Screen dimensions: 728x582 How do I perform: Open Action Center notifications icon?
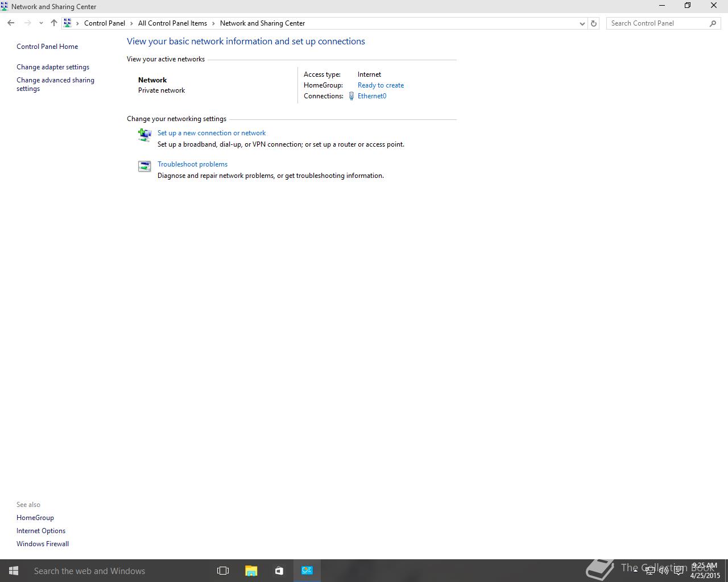click(679, 571)
